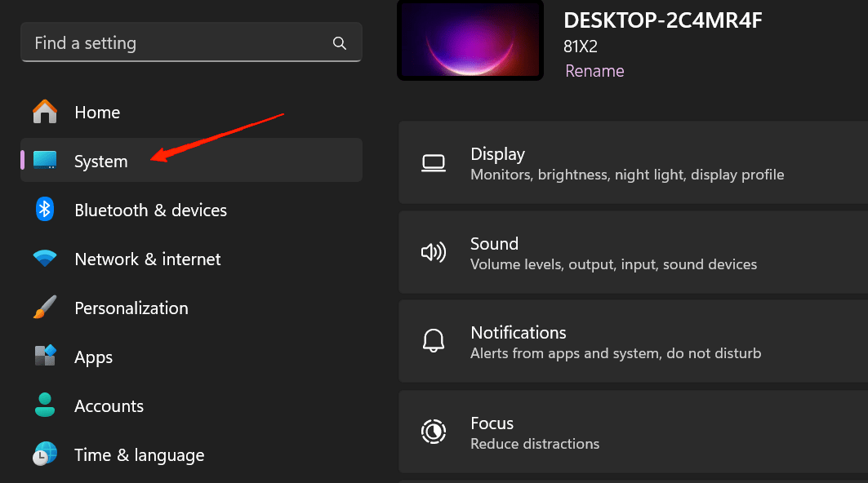Viewport: 868px width, 483px height.
Task: Click the laptop icon beside Display
Action: [433, 163]
